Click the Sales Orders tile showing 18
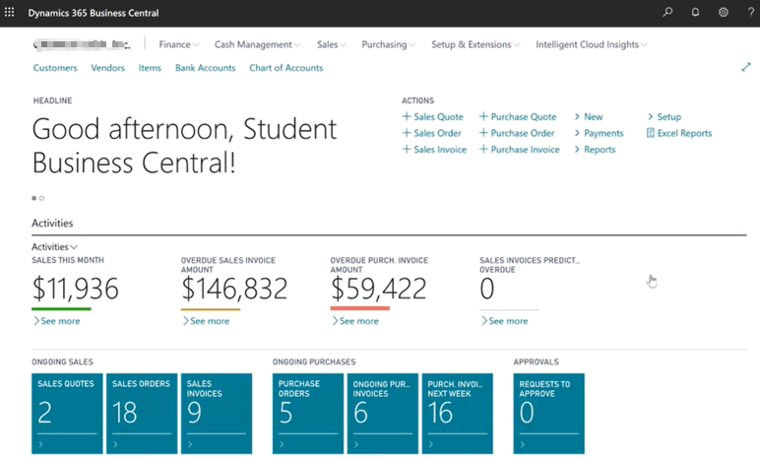Image resolution: width=760 pixels, height=461 pixels. (x=141, y=413)
